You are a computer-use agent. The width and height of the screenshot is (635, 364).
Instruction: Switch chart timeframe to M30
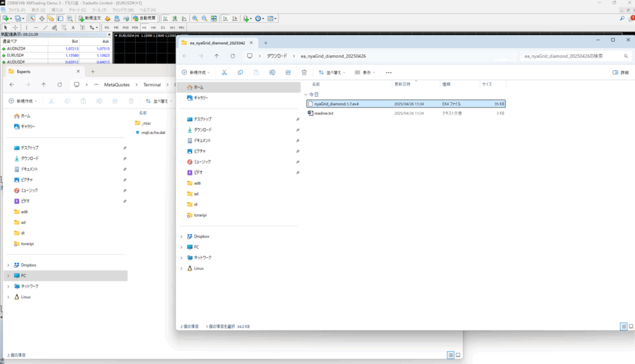(135, 27)
